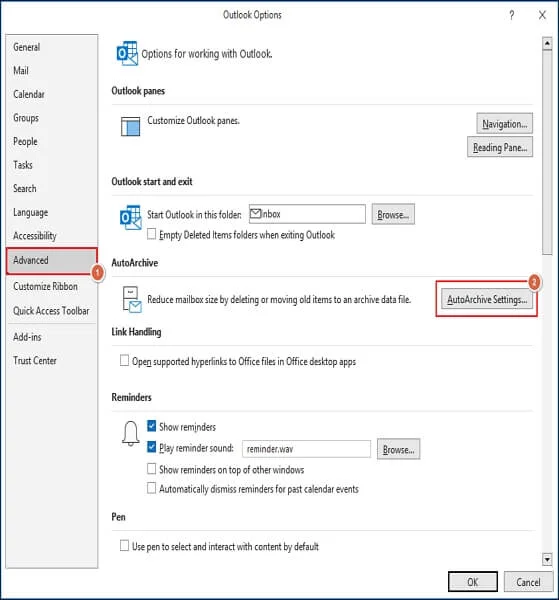Go to Tasks options
Viewport: 559px width, 600px height.
point(52,165)
